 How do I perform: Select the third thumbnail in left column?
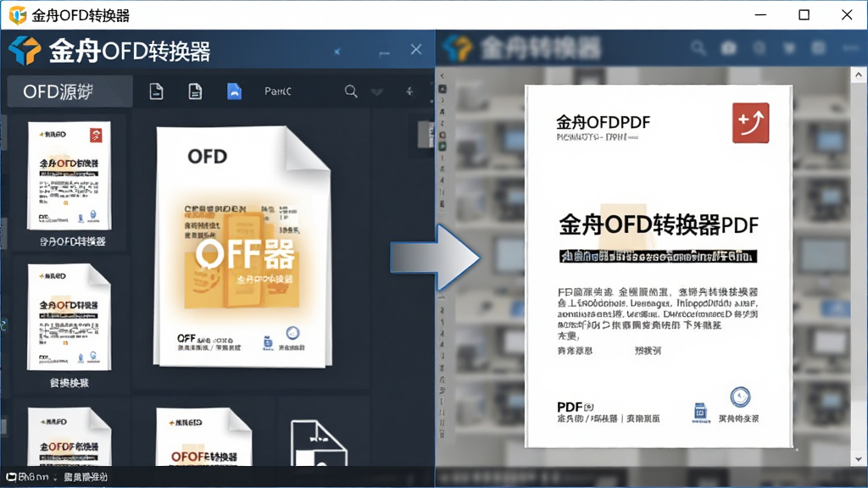click(x=70, y=436)
